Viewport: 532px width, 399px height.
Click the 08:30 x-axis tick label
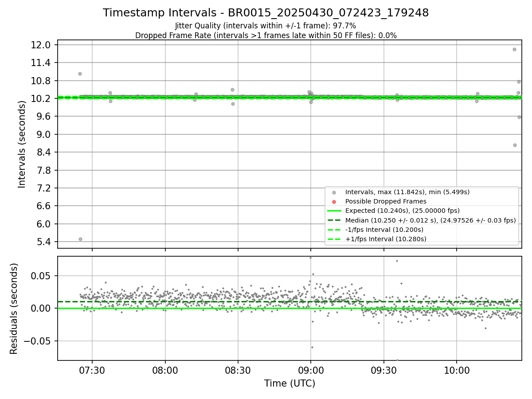(x=238, y=370)
